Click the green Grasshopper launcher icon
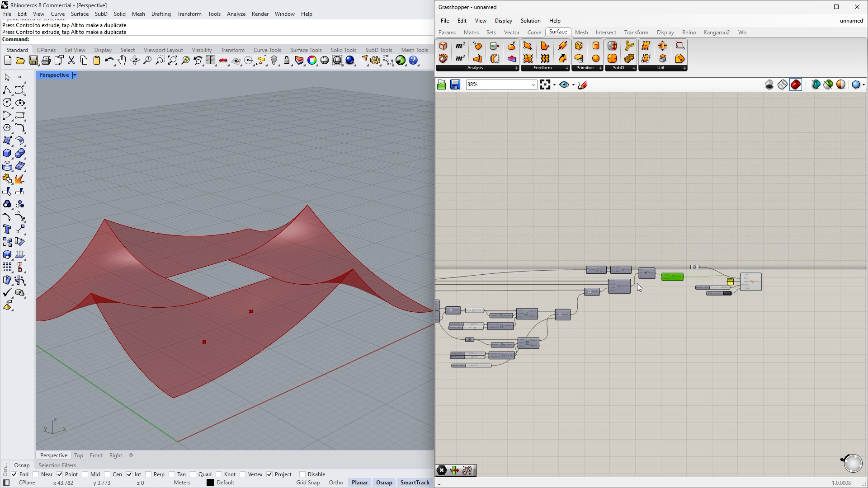 401,61
